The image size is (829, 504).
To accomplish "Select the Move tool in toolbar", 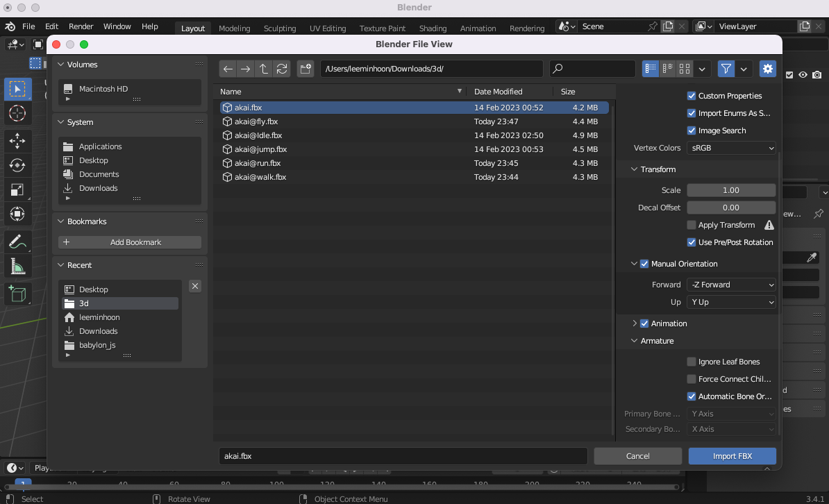I will (17, 141).
